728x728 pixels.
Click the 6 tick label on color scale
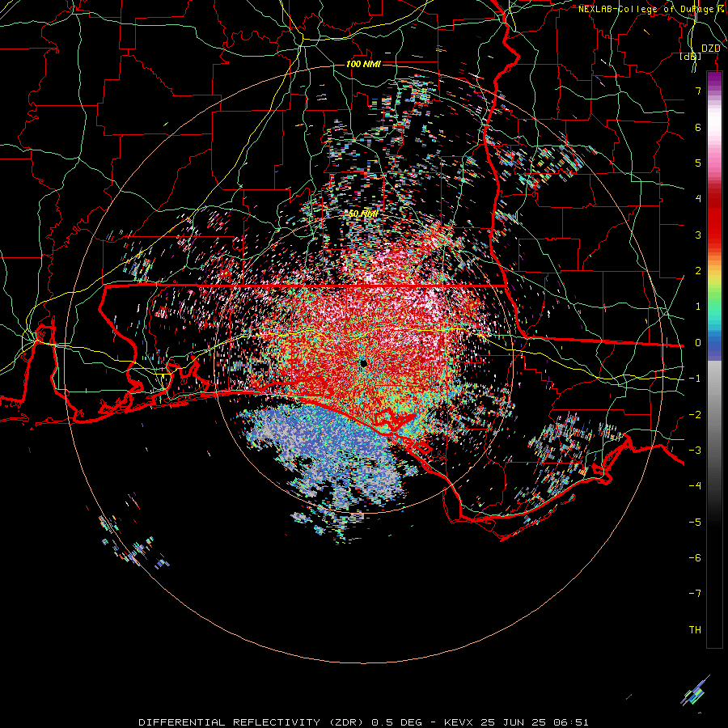(x=698, y=127)
